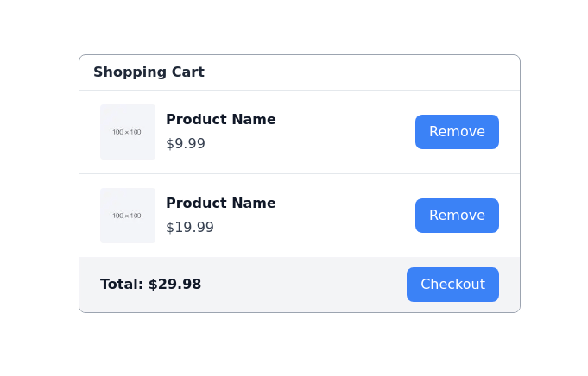The height and width of the screenshot is (376, 588).
Task: Click empty space in the first item row
Action: pos(345,132)
